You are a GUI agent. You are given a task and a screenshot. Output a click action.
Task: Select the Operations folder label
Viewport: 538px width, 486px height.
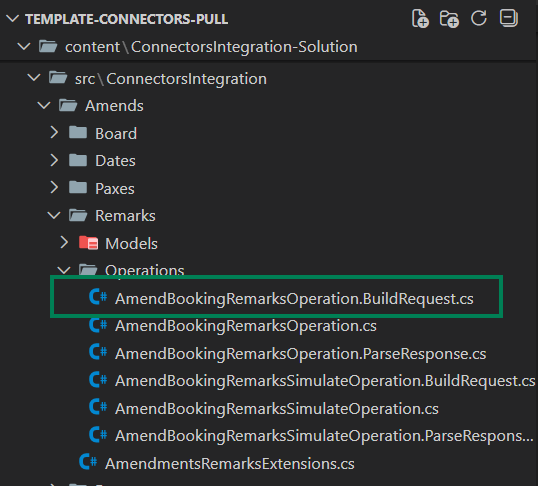coord(144,270)
